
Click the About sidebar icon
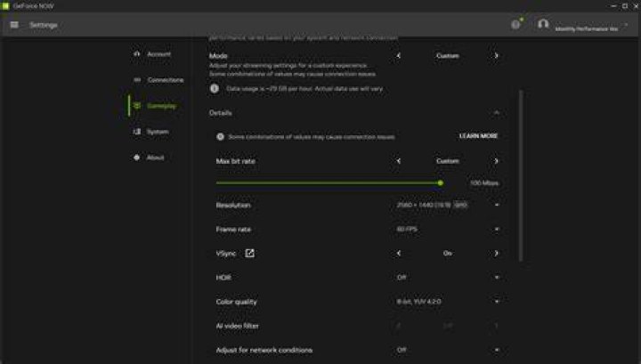pos(137,158)
